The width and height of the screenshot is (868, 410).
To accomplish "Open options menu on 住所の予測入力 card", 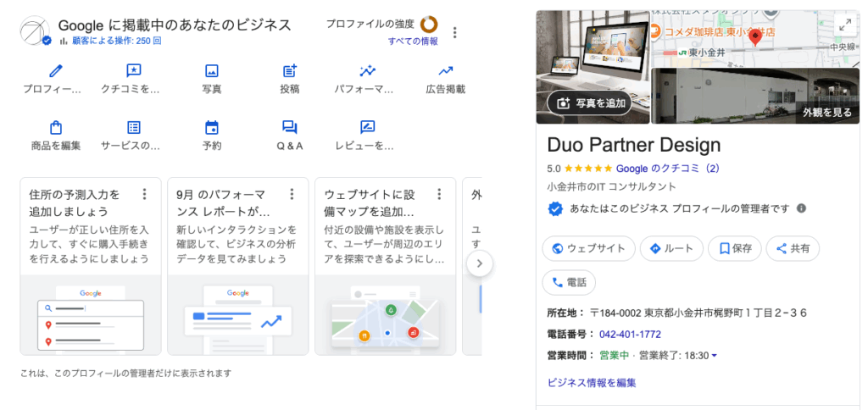I will click(144, 194).
